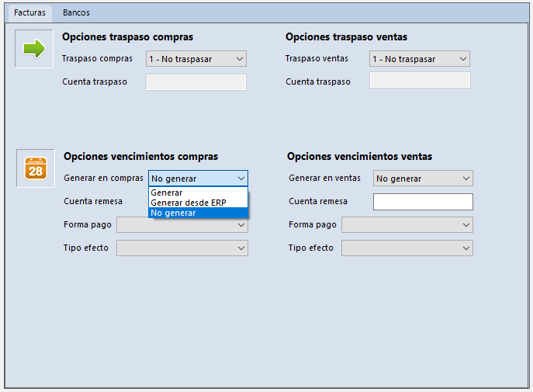
Task: Click Cuenta traspaso field under ventas
Action: (420, 80)
